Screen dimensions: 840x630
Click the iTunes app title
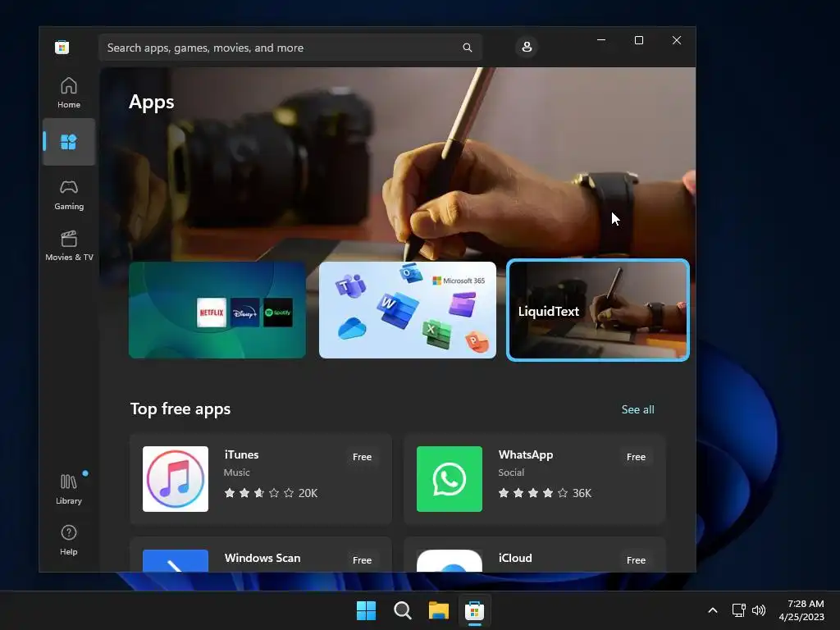pos(241,454)
